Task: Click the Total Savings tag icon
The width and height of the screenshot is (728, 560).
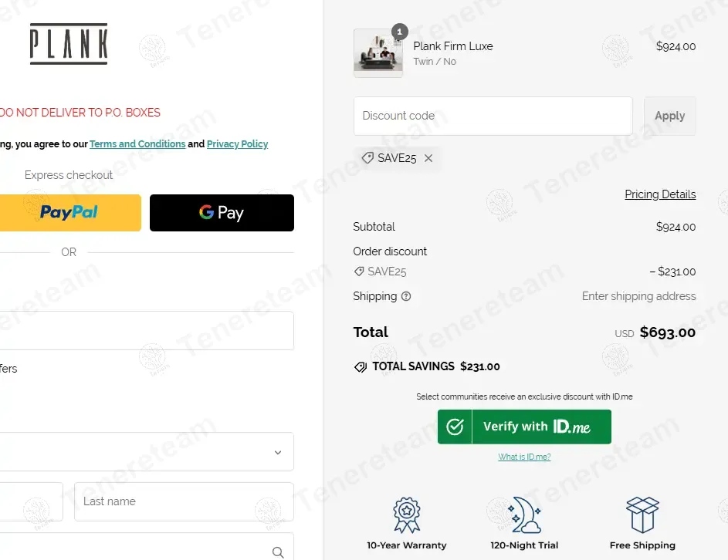Action: click(x=361, y=367)
